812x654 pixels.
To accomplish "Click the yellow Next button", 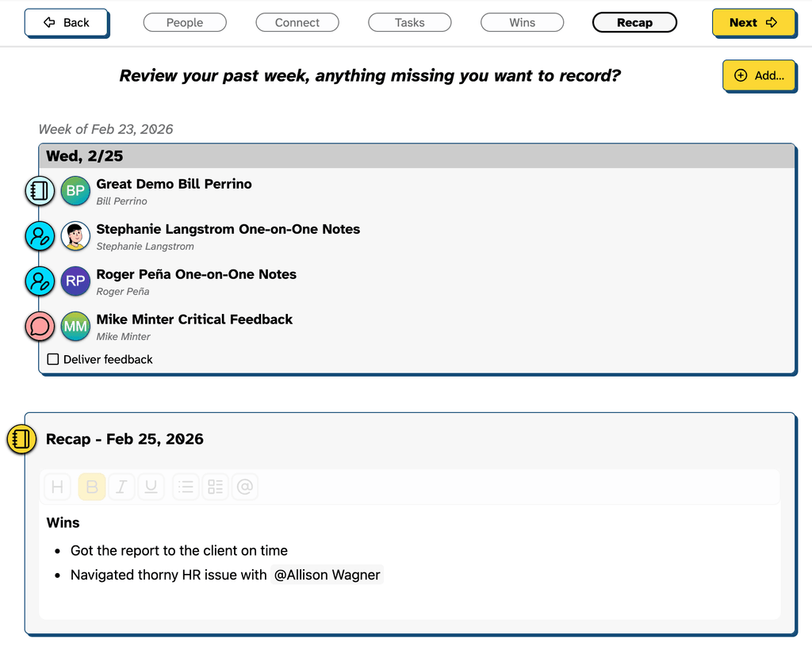I will (753, 23).
